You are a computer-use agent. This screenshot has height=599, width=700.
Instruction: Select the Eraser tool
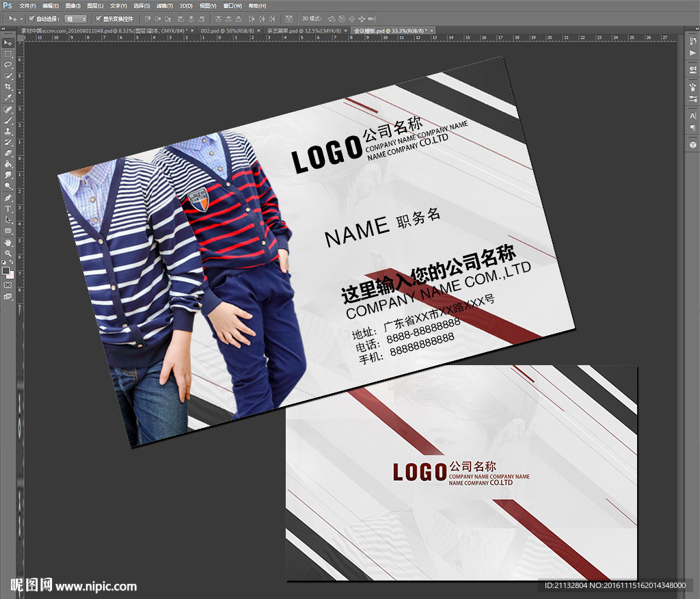(8, 153)
